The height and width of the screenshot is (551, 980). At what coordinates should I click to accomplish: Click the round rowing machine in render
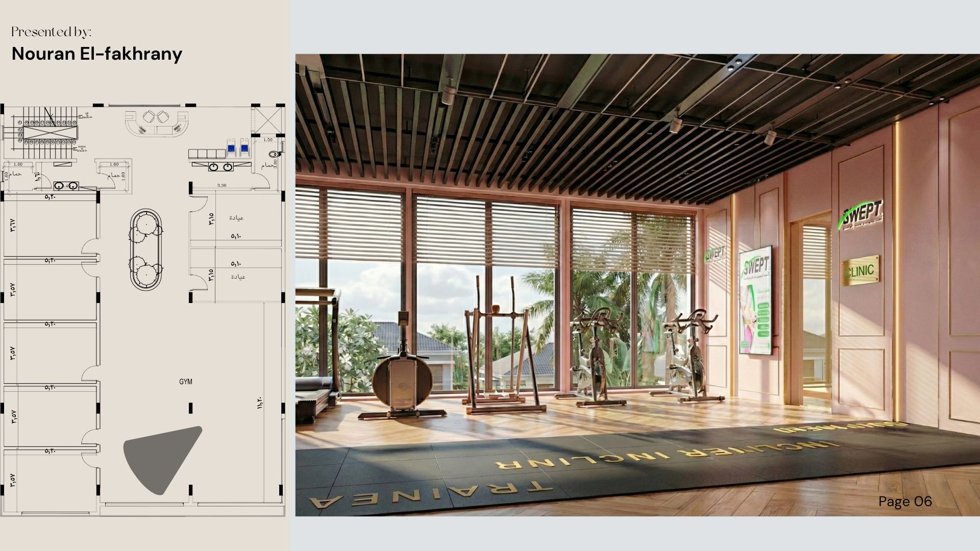pos(402,380)
